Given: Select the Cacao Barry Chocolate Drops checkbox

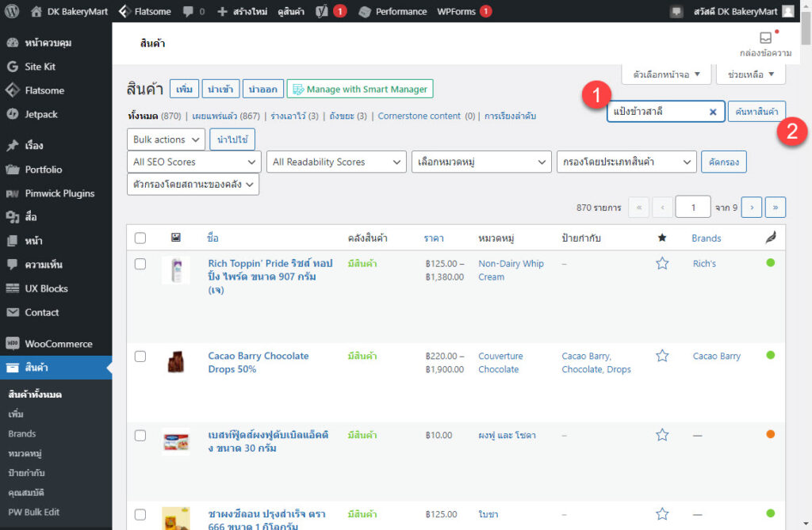Looking at the screenshot, I should [x=140, y=357].
